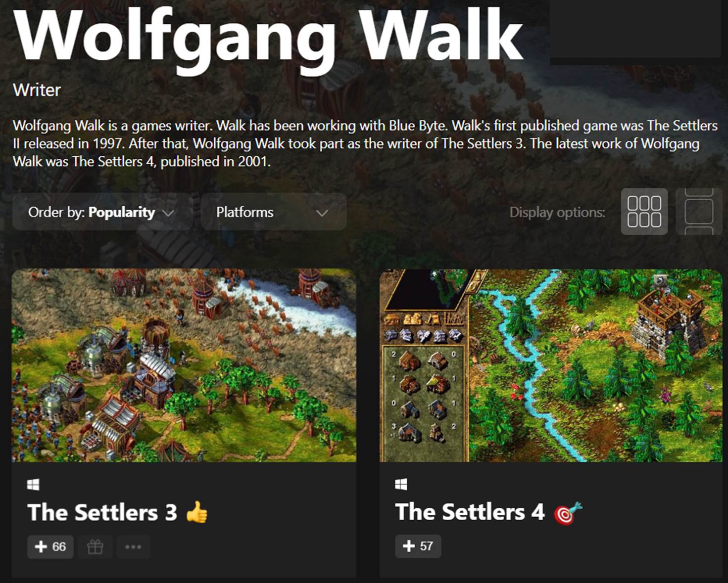Click The Settlers 4 screenshot thumbnail
Screen dimensions: 728x583
click(551, 366)
